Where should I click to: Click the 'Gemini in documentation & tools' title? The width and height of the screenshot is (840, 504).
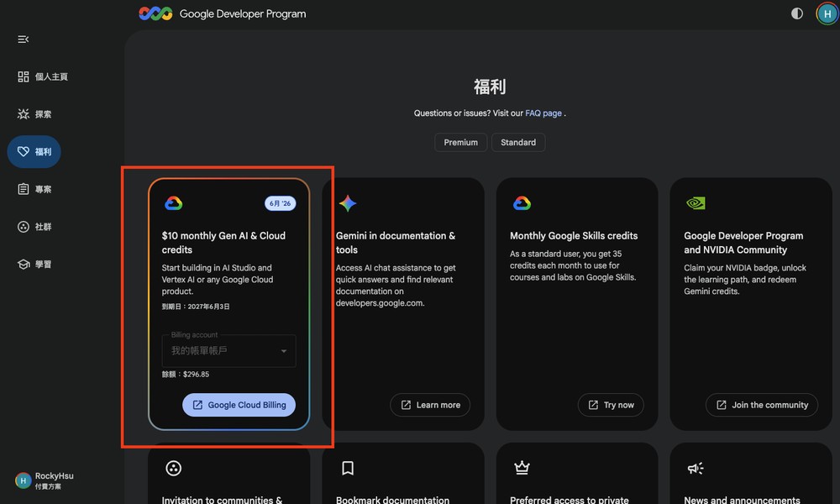coord(396,243)
